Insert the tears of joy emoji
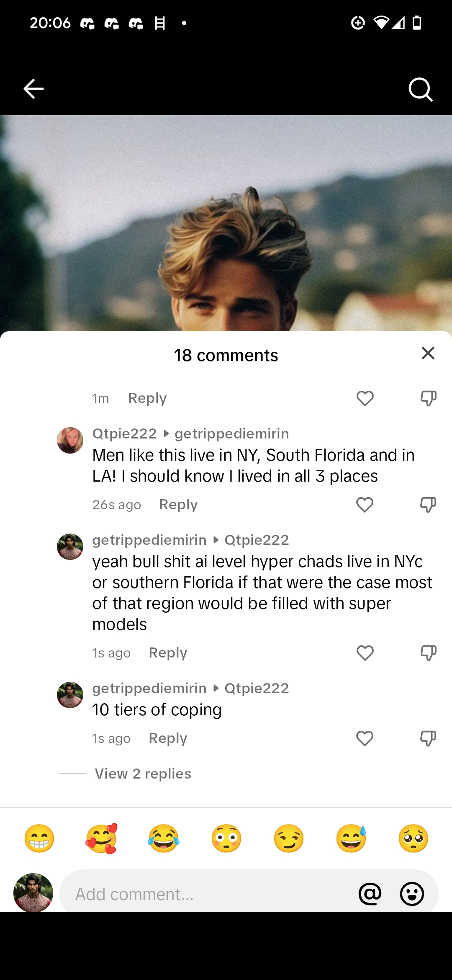Viewport: 452px width, 980px height. point(164,838)
